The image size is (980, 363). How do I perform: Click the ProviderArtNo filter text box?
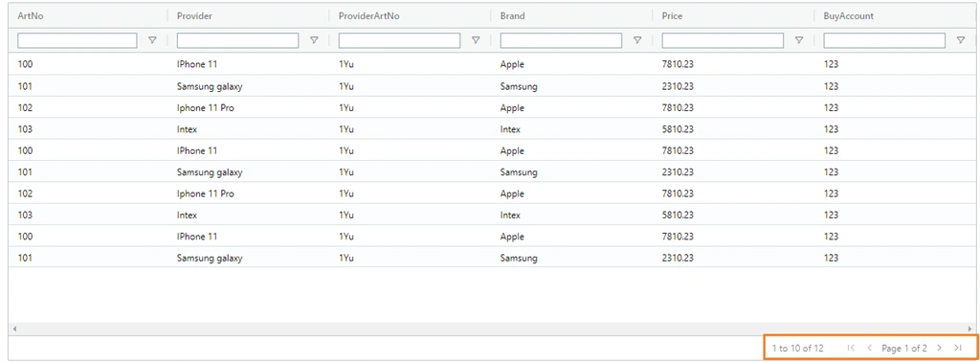(399, 40)
